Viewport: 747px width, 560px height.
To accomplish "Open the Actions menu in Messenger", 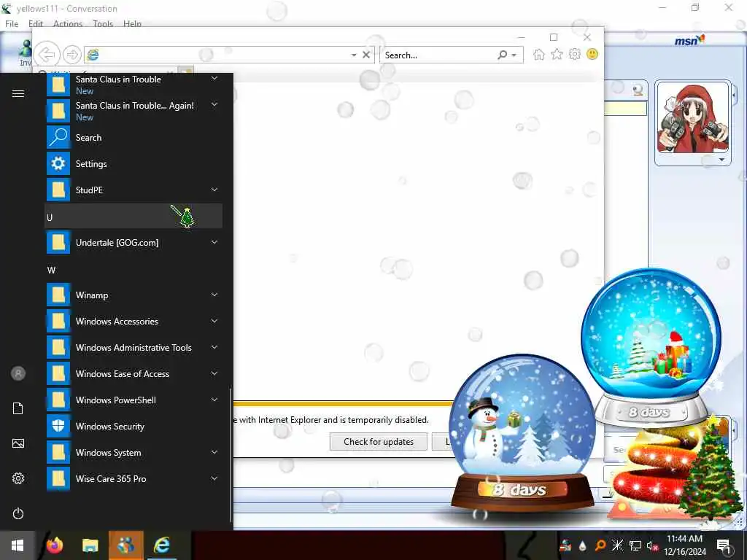I will click(x=68, y=24).
